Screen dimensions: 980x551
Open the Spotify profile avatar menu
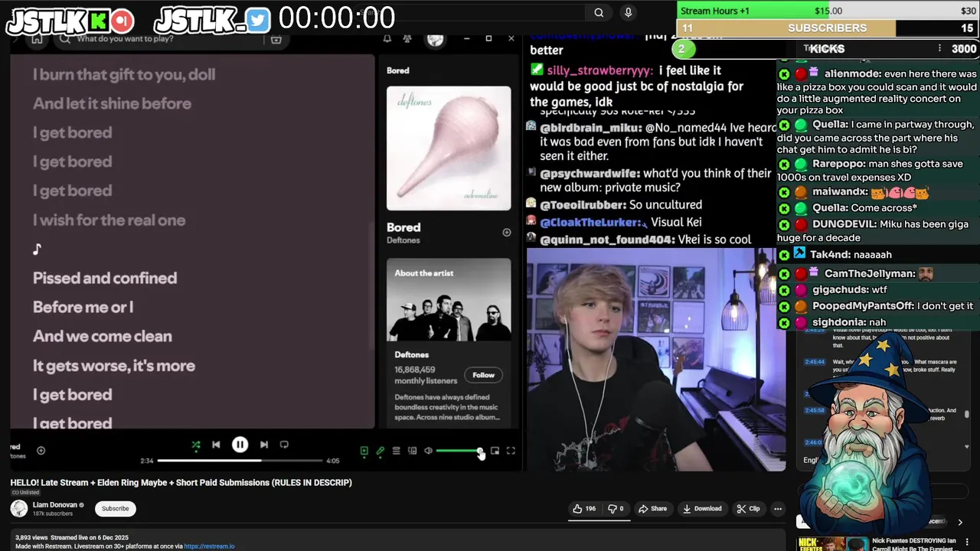[436, 39]
